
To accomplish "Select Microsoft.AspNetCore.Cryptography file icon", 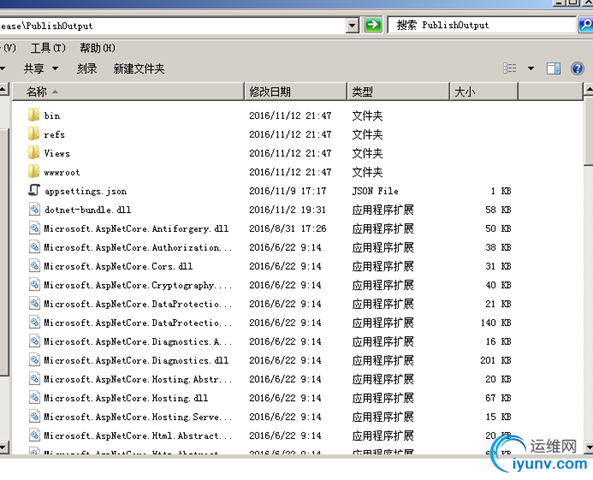I will coord(34,285).
